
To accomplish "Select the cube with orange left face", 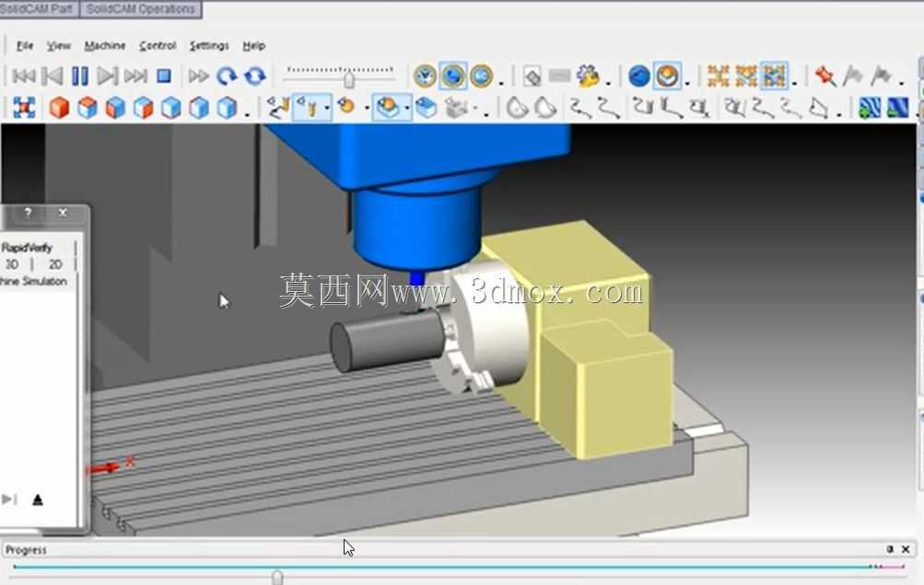I will (x=115, y=108).
